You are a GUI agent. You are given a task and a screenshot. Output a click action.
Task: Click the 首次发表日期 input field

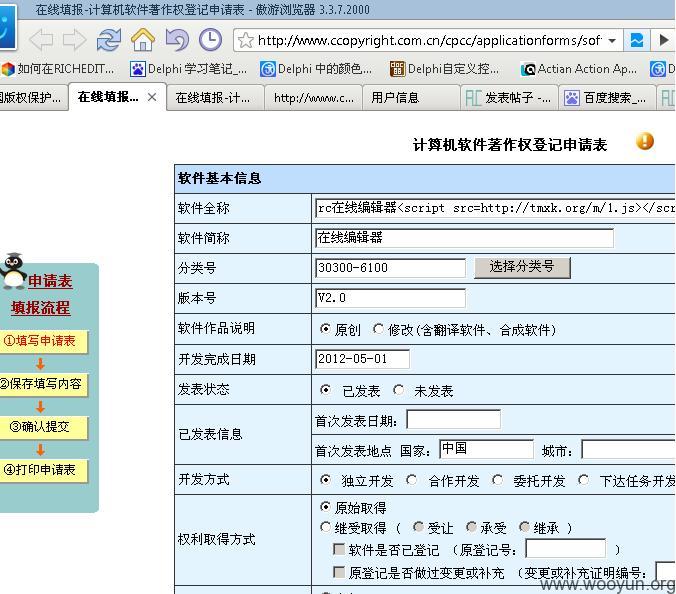coord(454,419)
